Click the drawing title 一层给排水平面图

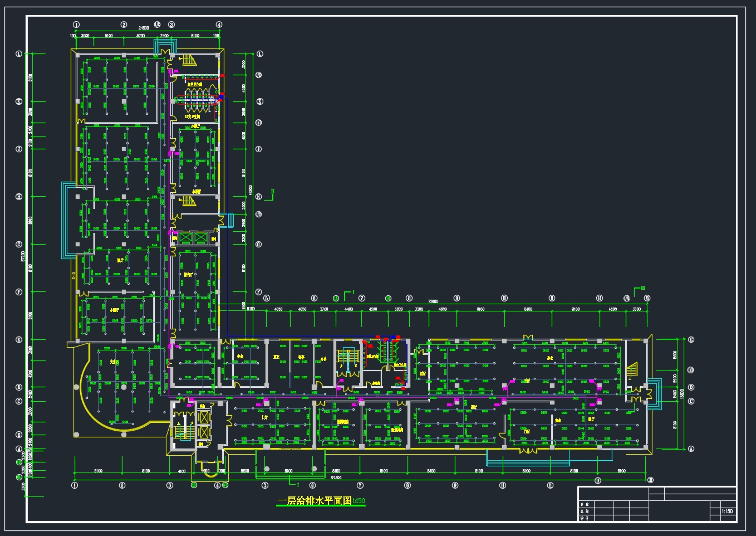[315, 501]
